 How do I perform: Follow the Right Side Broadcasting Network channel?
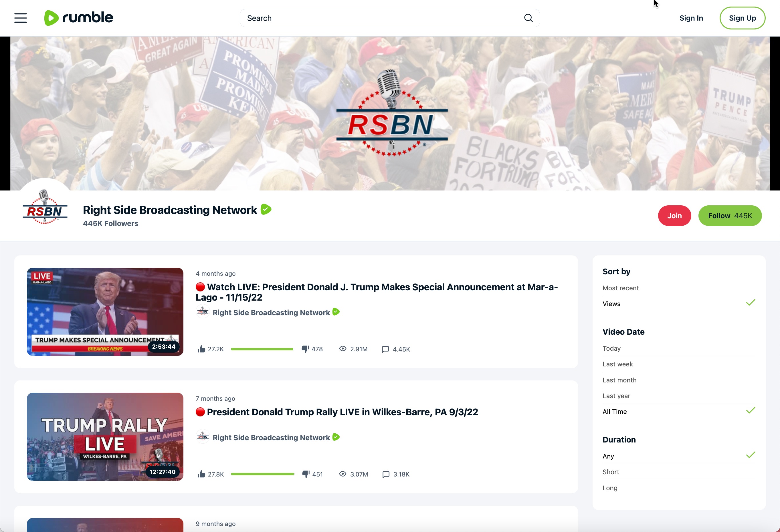730,216
